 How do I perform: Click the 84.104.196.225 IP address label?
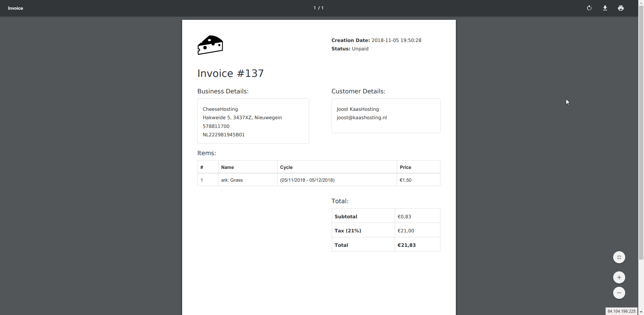pyautogui.click(x=621, y=311)
